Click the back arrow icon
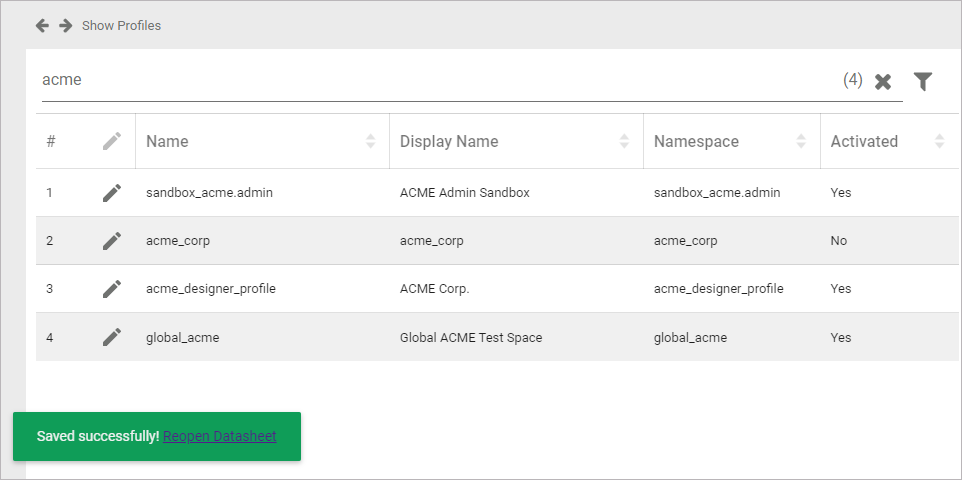This screenshot has width=962, height=480. tap(42, 25)
